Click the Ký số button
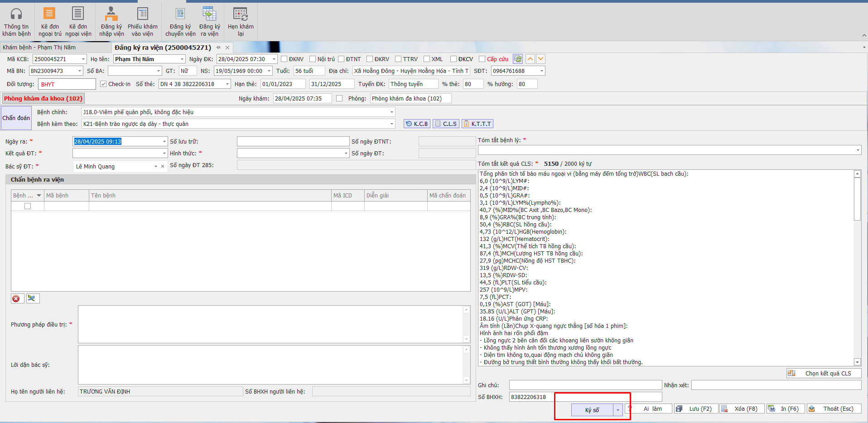 click(x=592, y=410)
